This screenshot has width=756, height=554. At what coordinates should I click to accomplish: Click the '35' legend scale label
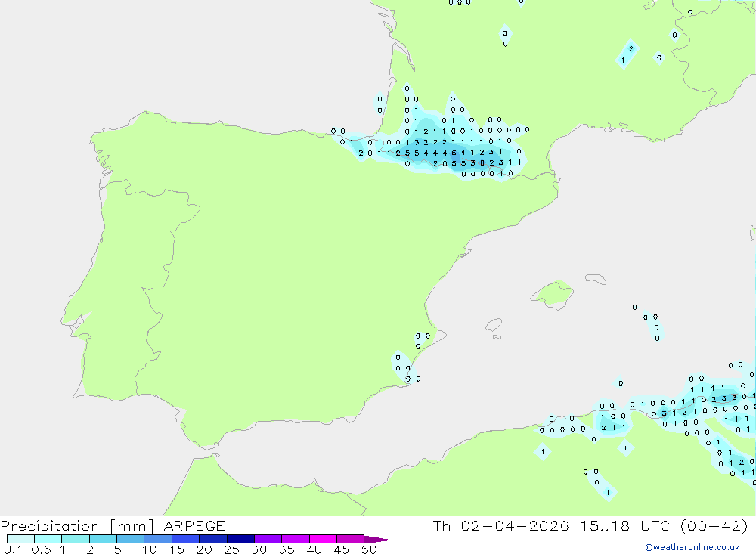(x=287, y=549)
